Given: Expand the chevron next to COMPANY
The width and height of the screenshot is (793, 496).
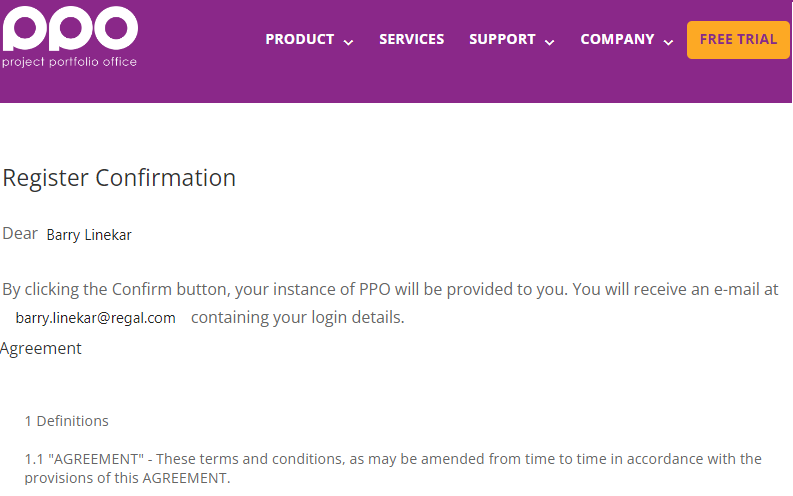Looking at the screenshot, I should click(x=669, y=42).
